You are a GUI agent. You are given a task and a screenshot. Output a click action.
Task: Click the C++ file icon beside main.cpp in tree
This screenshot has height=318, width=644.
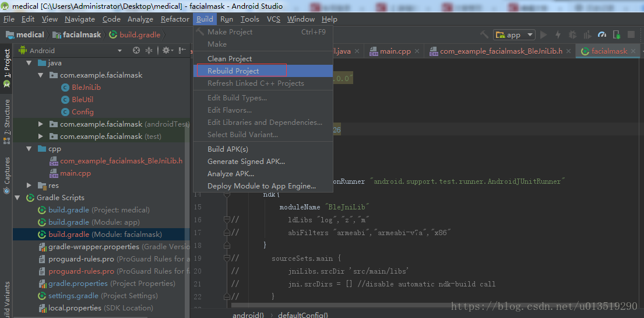54,173
